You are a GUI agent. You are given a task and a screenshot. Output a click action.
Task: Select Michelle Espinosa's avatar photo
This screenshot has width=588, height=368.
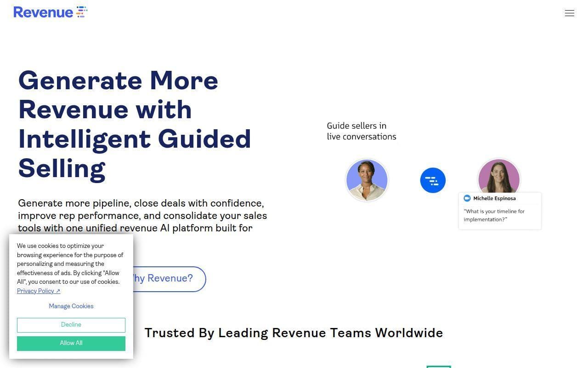point(499,176)
